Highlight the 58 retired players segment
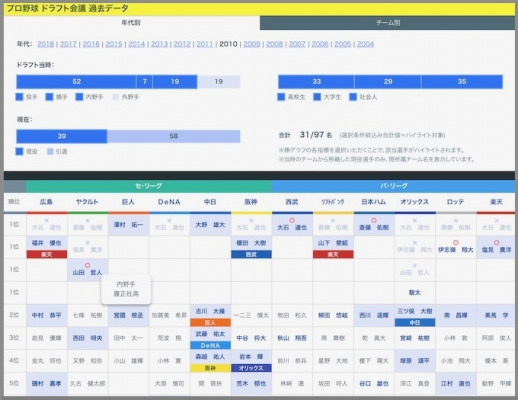 [x=173, y=136]
